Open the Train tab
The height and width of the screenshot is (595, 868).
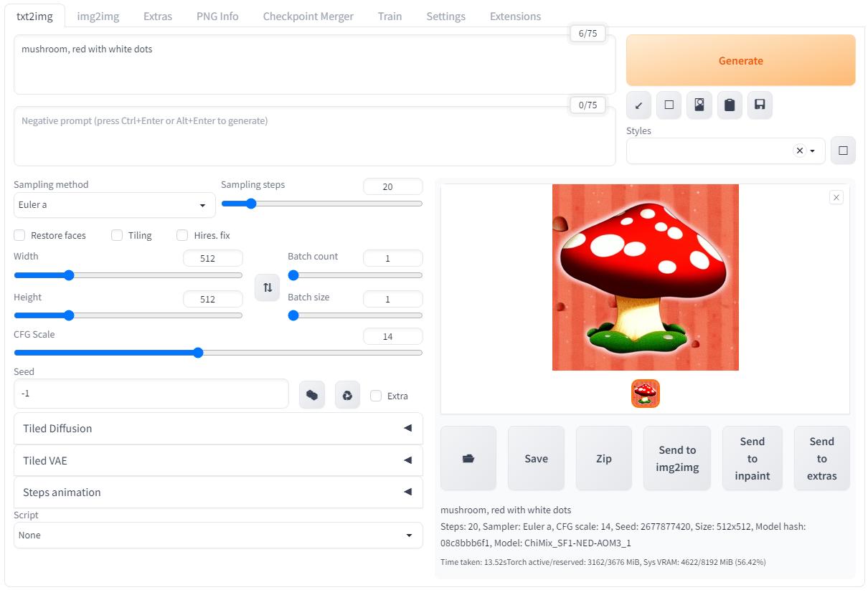[x=390, y=16]
